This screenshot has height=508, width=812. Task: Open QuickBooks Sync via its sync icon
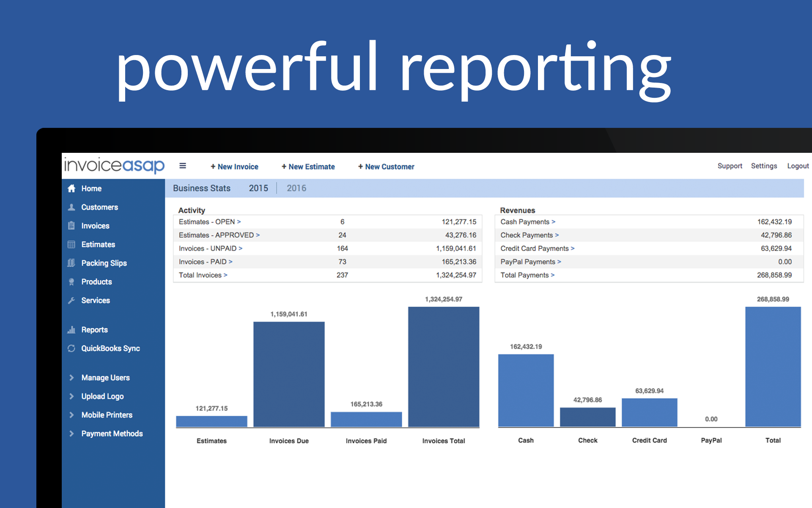point(71,348)
